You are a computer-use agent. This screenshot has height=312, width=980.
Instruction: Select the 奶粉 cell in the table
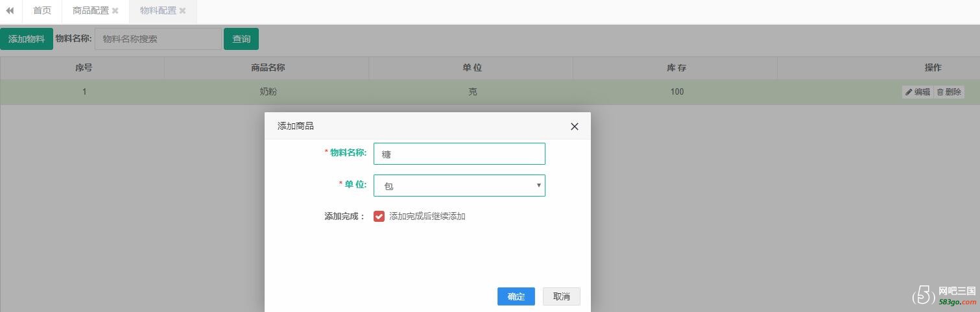tap(268, 92)
